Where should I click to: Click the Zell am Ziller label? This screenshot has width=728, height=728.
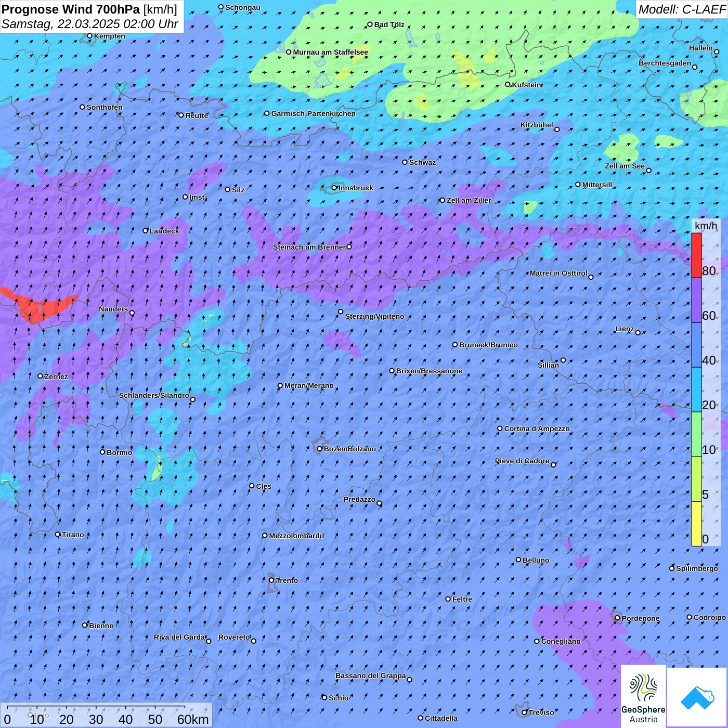(x=469, y=200)
